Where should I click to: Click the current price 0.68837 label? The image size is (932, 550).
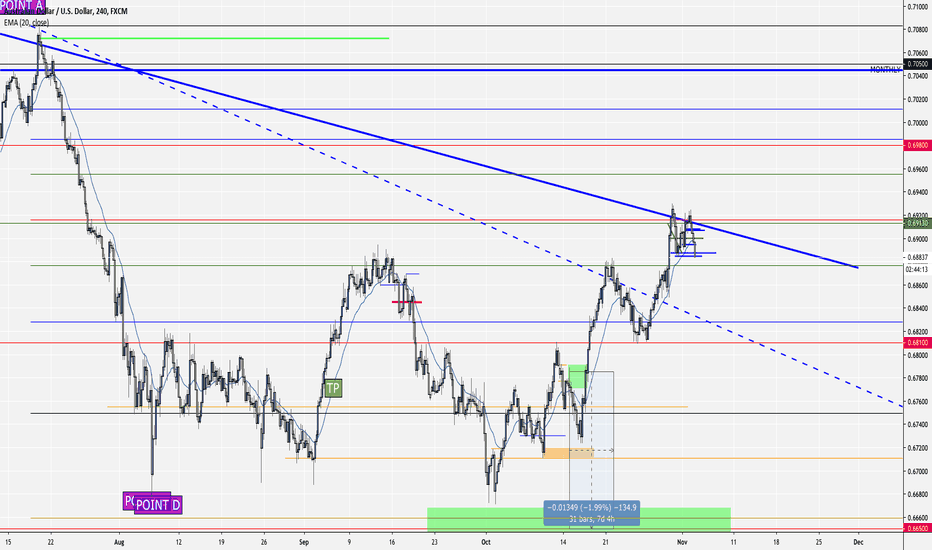[918, 257]
